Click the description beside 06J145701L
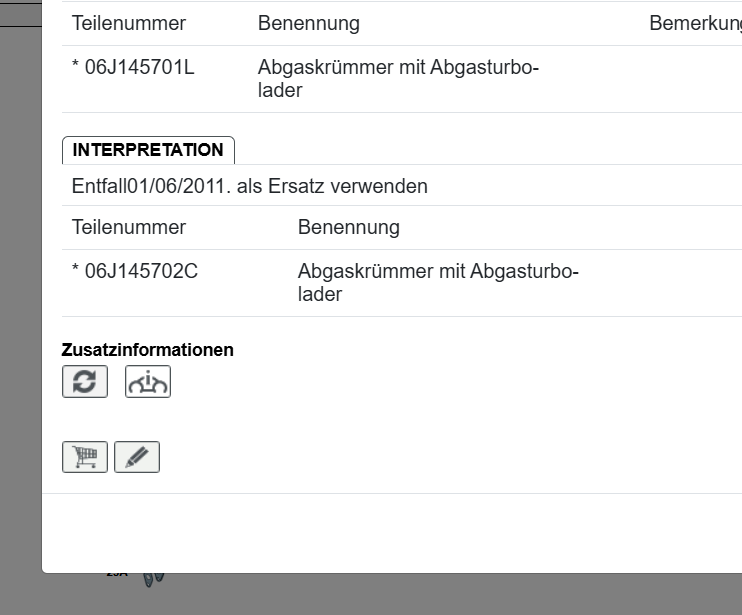Viewport: 742px width, 615px height. [398, 79]
